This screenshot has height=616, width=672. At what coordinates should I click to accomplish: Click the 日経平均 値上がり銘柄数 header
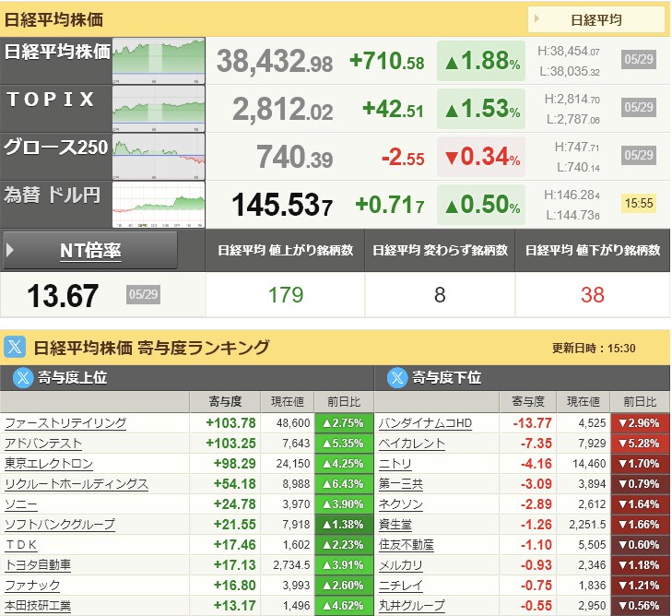click(286, 250)
